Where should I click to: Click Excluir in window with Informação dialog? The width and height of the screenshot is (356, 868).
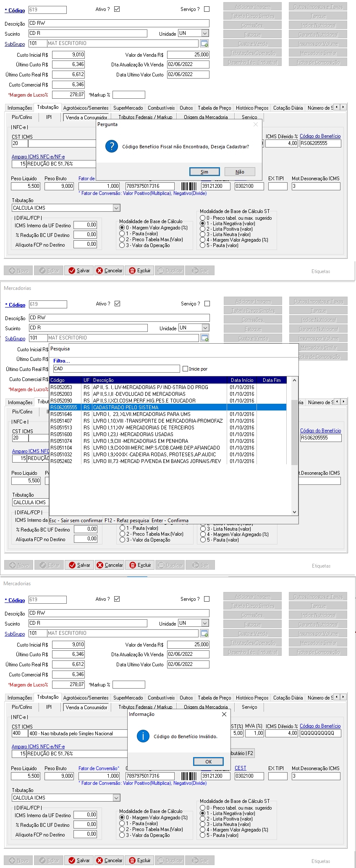(139, 860)
